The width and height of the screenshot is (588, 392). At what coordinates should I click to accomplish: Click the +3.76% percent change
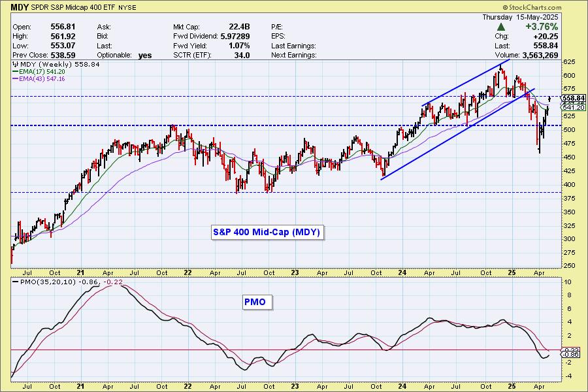[542, 27]
